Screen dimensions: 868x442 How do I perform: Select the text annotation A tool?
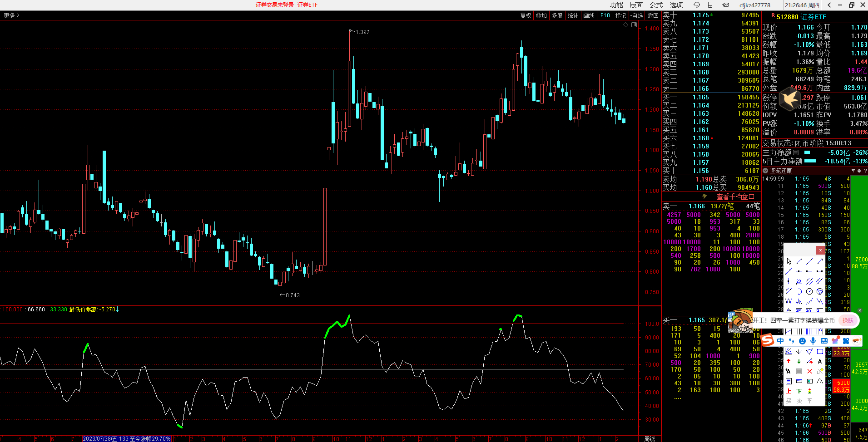tap(820, 361)
